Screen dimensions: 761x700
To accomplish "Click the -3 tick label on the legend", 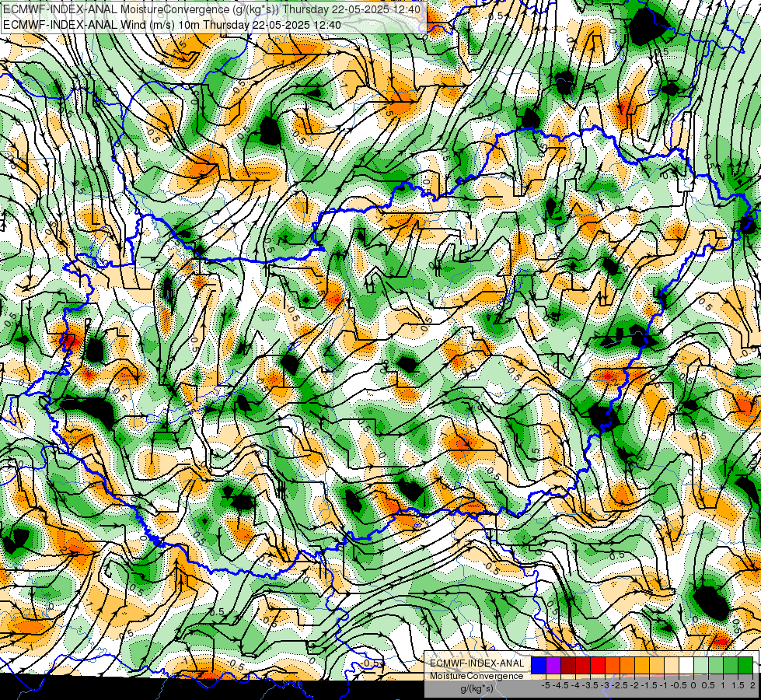I will 605,685.
